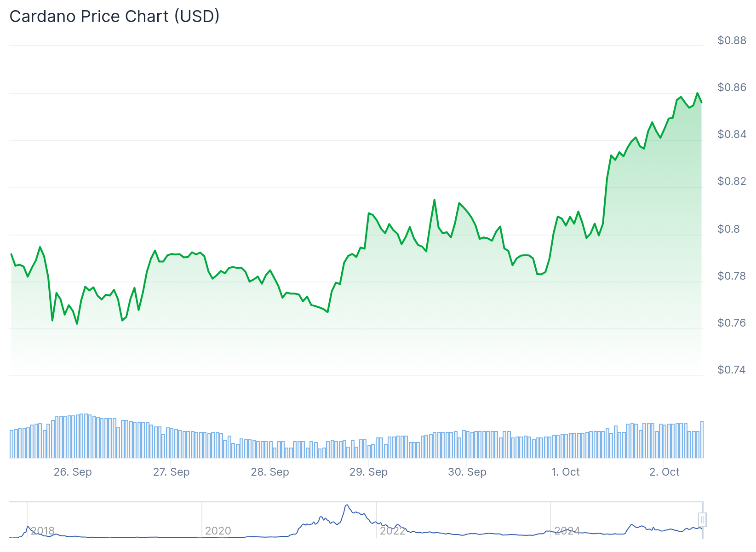Click the highest peak in the navigator chart

pyautogui.click(x=347, y=505)
